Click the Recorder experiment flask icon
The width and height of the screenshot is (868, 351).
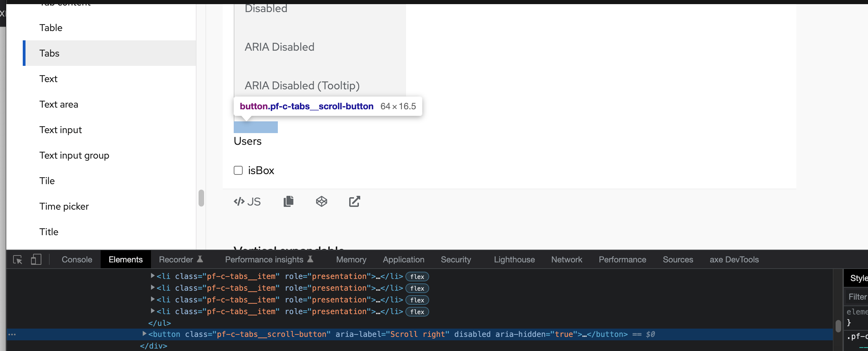coord(200,259)
